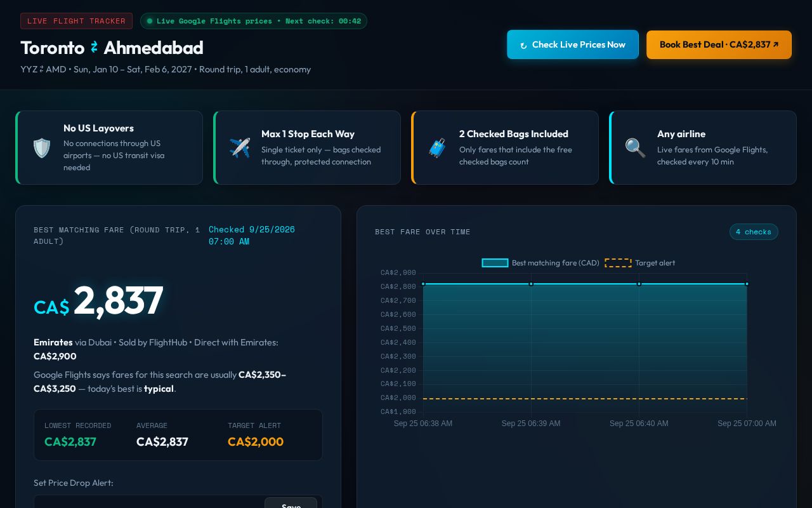Select the Sep 25 07:00 AM chart data point
Viewport: 812px width, 508px height.
pyautogui.click(x=747, y=284)
